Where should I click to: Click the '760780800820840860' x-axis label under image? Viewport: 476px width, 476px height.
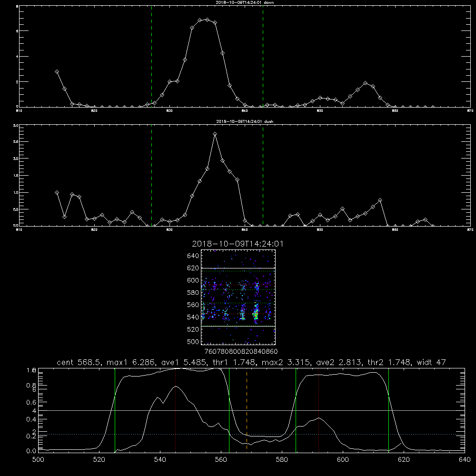(241, 352)
